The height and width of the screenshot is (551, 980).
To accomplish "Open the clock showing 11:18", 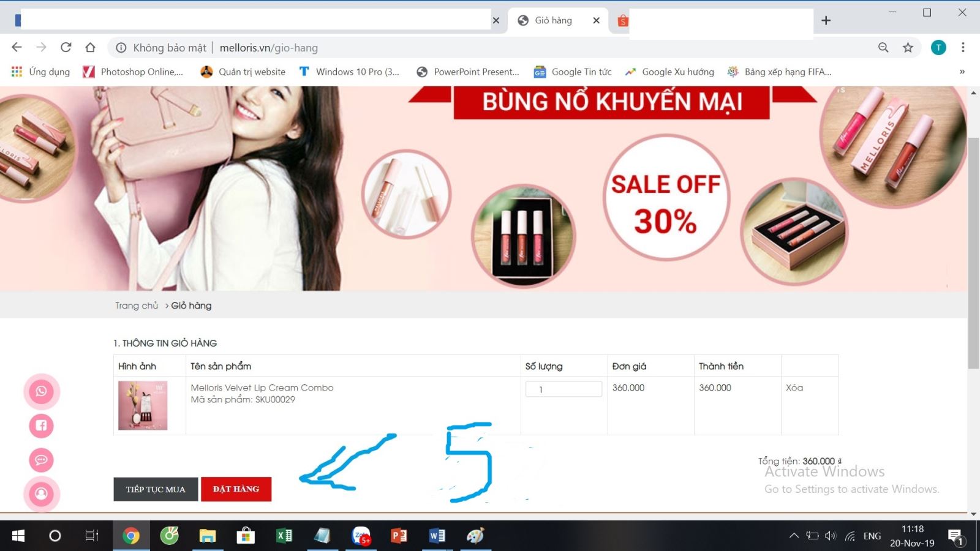I will tap(913, 529).
